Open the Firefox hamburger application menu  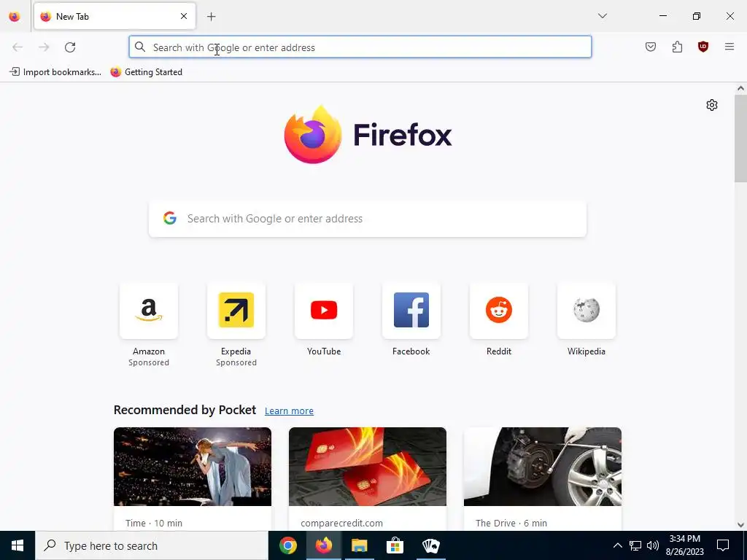[729, 47]
